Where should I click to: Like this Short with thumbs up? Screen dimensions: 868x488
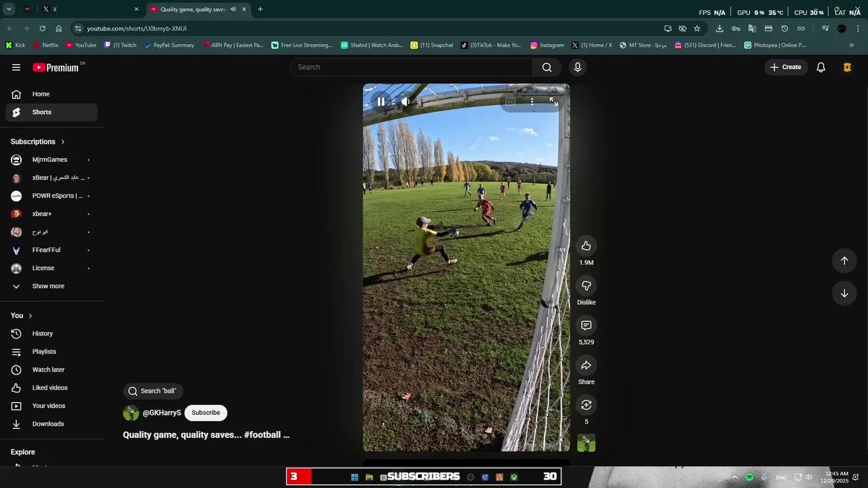point(586,246)
